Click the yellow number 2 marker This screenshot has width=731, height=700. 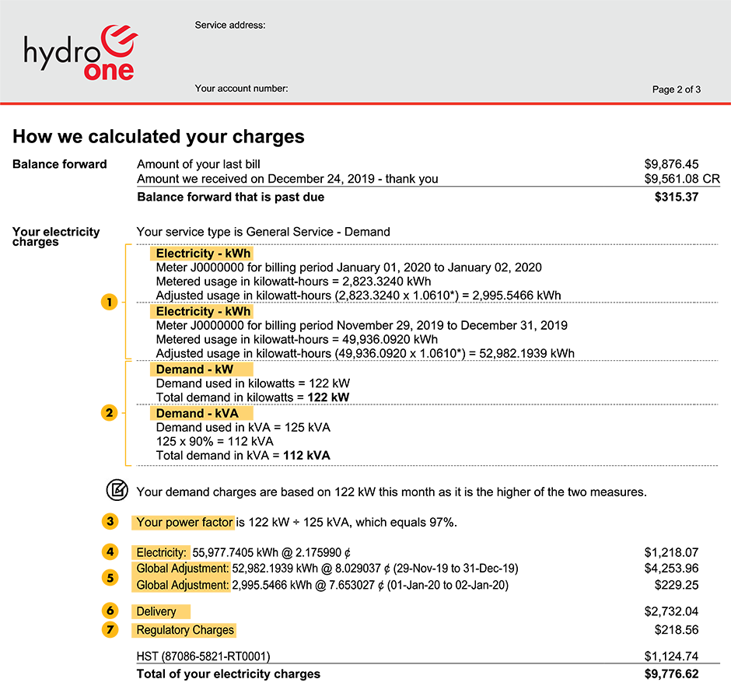(110, 413)
